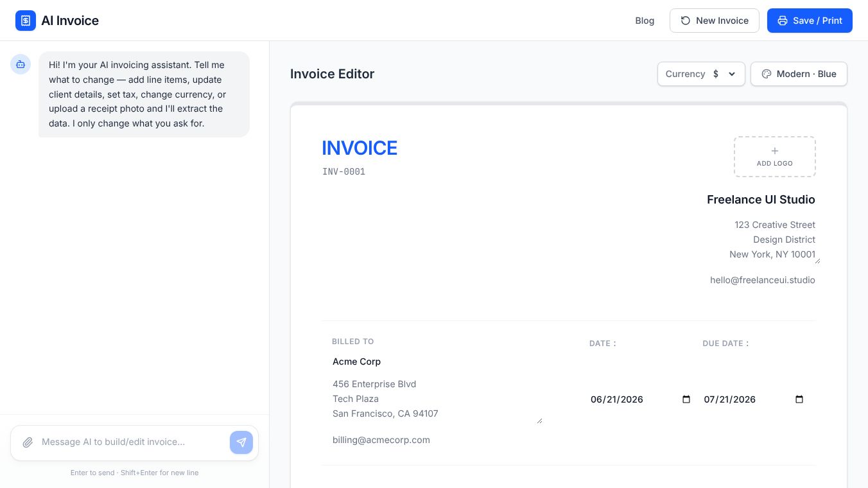Click the Enter to send hint text
This screenshot has width=868, height=488.
point(135,473)
